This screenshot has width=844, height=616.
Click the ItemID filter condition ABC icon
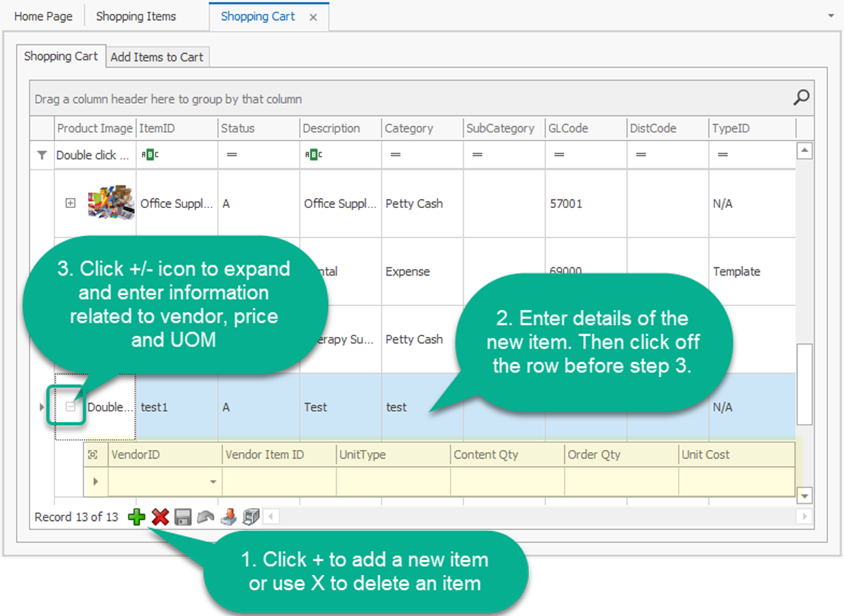tap(150, 155)
